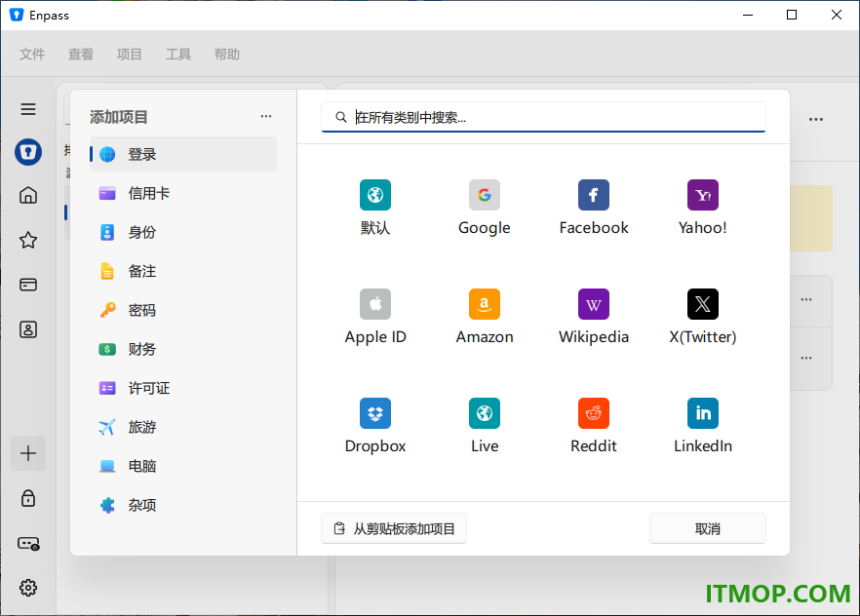Choose the Google login template
860x616 pixels.
click(485, 195)
